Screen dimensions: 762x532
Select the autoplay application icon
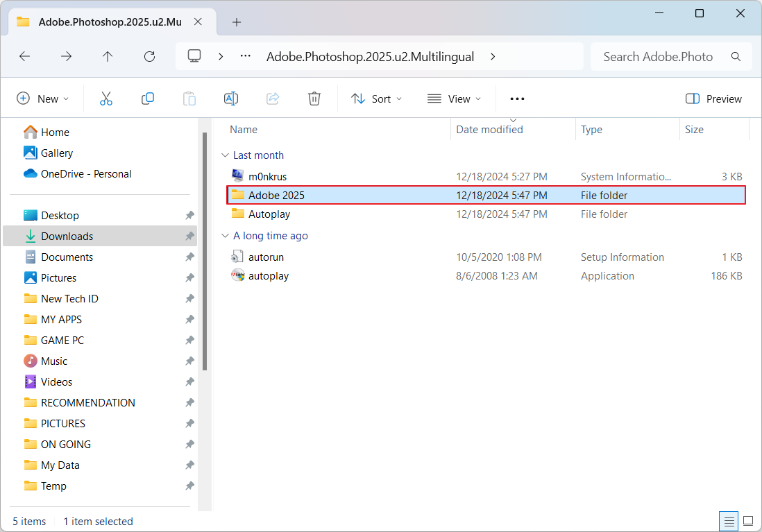(x=237, y=275)
